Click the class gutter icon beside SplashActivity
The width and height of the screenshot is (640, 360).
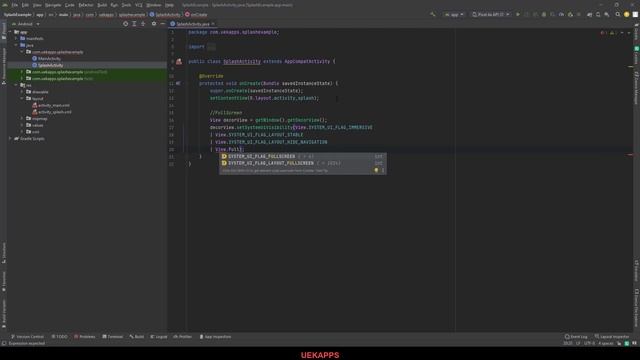pos(179,62)
